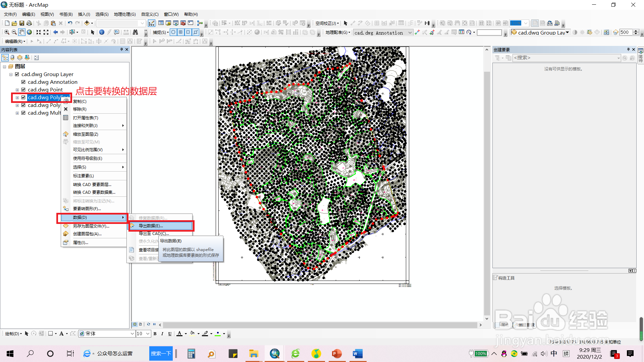Image resolution: width=644 pixels, height=362 pixels.
Task: Click the Identify tool
Action: click(x=102, y=32)
